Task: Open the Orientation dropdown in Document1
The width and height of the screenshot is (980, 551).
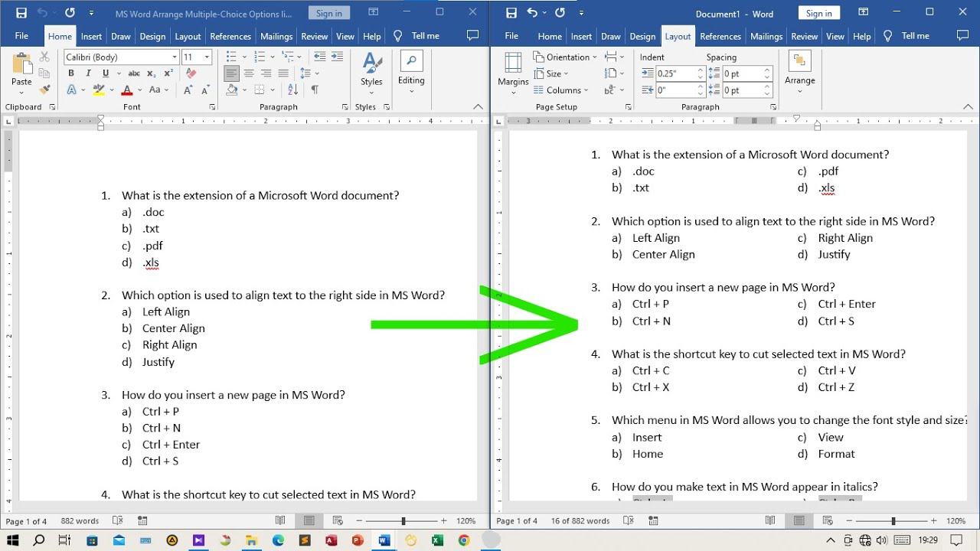Action: pyautogui.click(x=567, y=57)
